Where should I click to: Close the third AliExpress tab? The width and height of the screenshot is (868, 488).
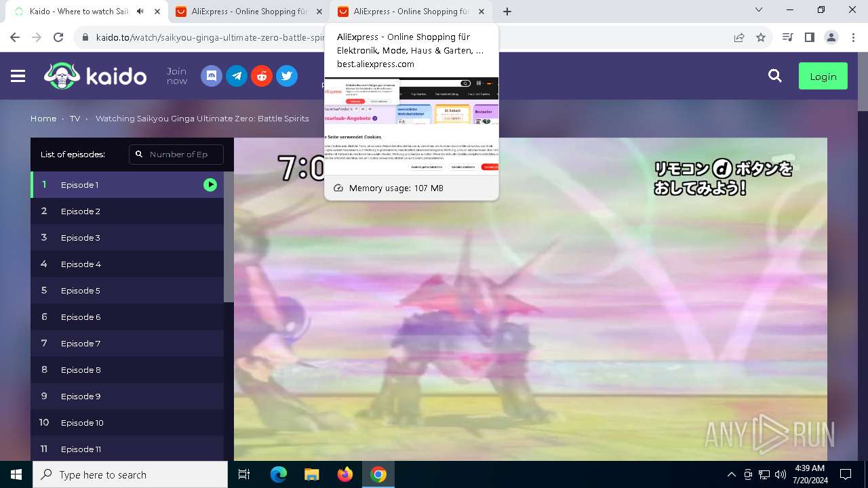point(481,12)
